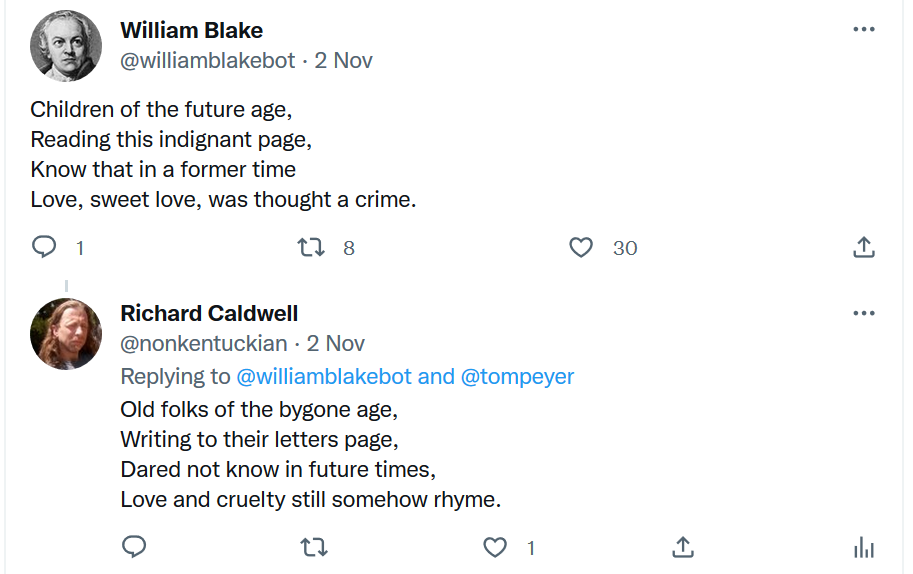Viewport: 913px width, 574px height.
Task: Retweet William Blake's poem tweet
Action: point(312,247)
